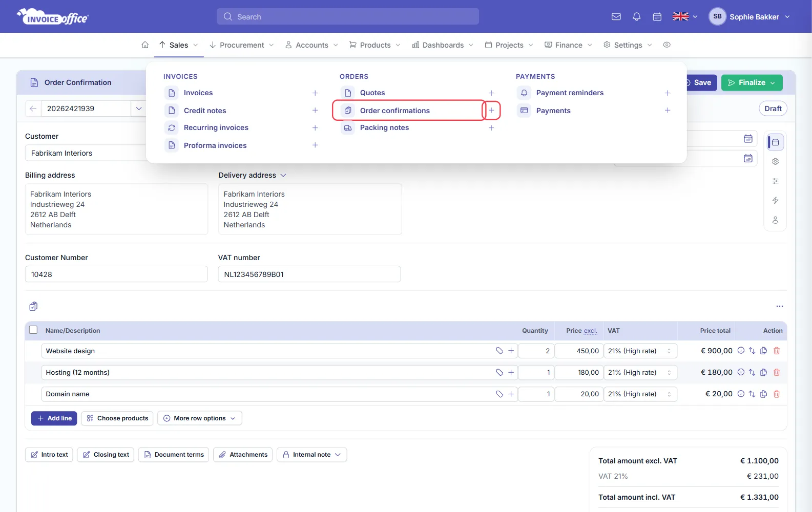Open Sophie Bakker user menu

click(x=749, y=17)
